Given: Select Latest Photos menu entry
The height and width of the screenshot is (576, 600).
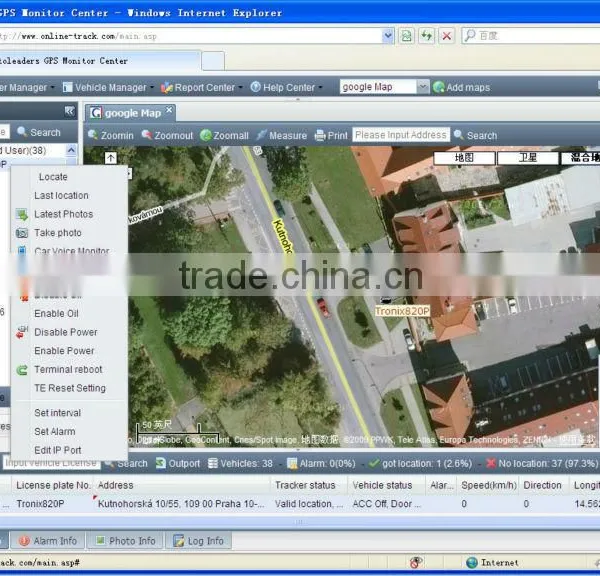Looking at the screenshot, I should 64,214.
